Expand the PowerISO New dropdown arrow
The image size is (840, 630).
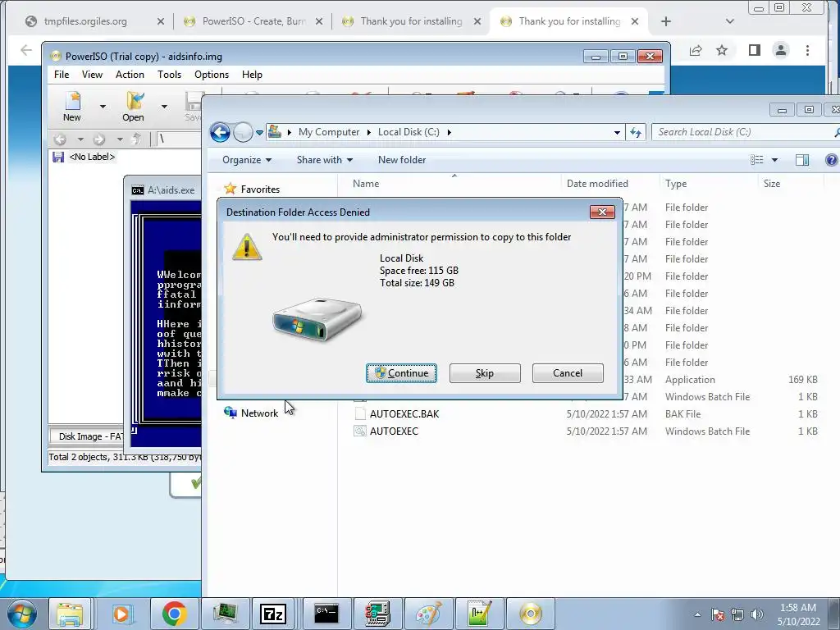[103, 107]
